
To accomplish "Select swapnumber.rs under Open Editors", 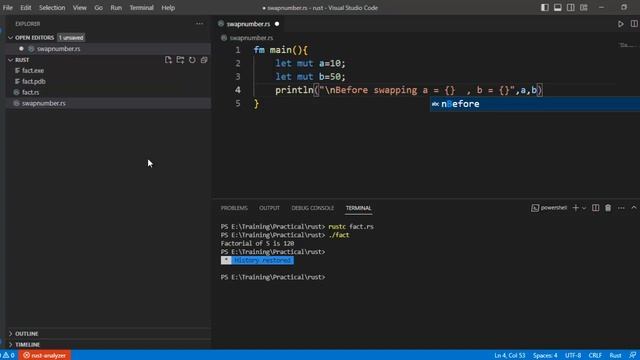I will 58,49.
